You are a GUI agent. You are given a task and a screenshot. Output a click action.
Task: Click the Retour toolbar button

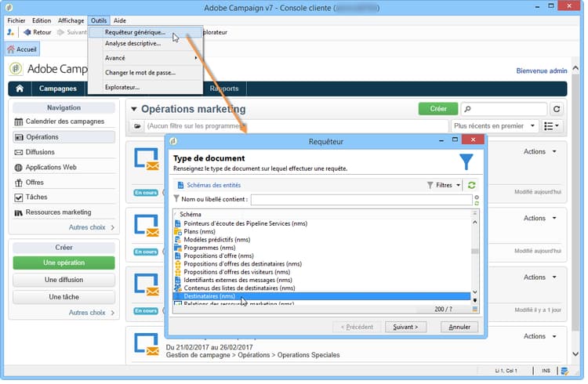38,32
